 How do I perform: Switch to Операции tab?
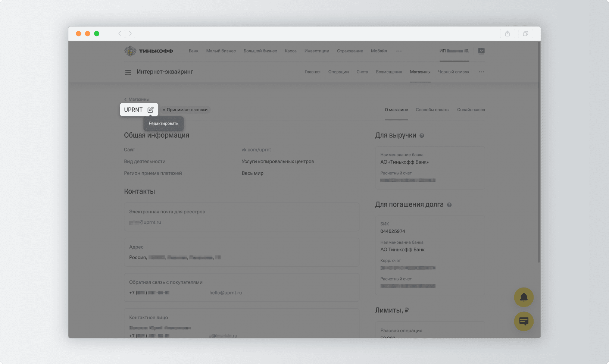(338, 72)
